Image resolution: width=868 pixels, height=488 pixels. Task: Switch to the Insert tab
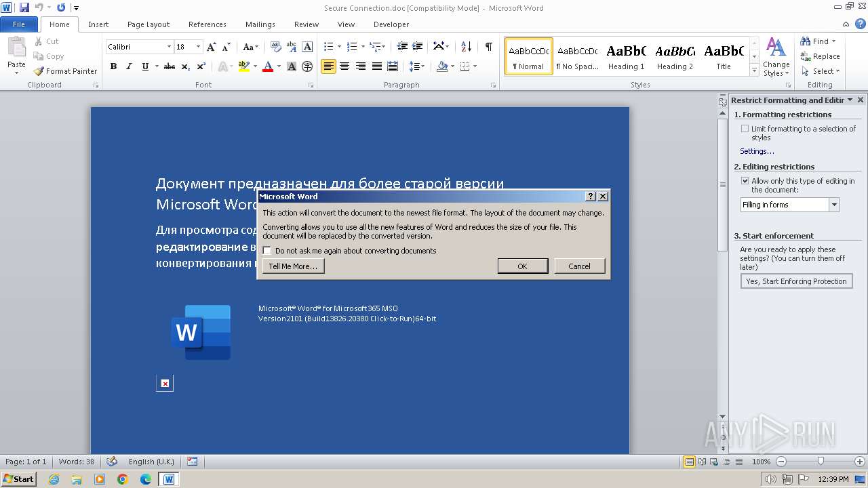pos(98,24)
